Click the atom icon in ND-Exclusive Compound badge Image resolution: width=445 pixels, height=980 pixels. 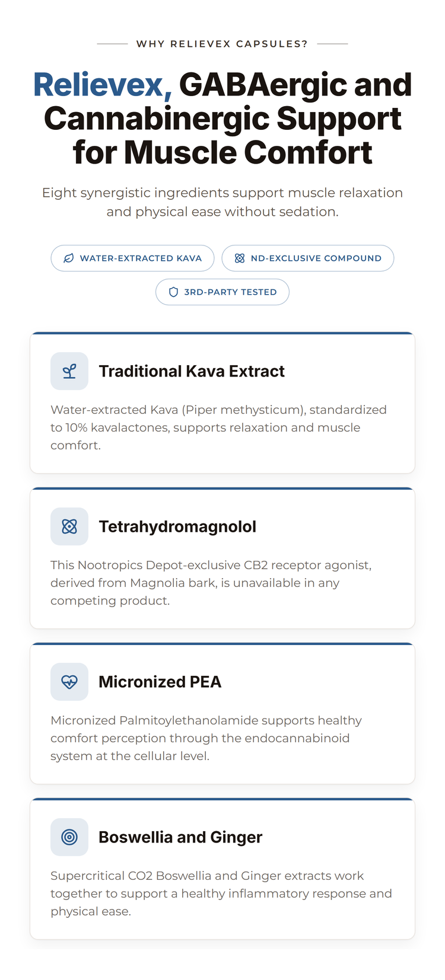point(240,258)
